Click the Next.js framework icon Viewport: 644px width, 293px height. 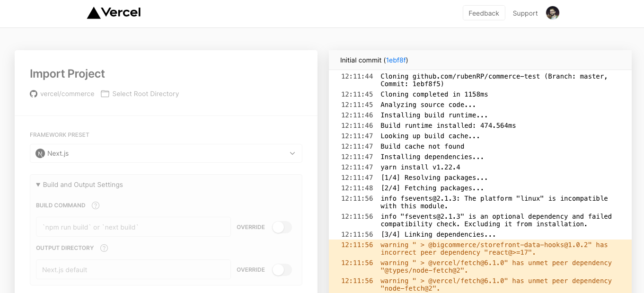(40, 153)
